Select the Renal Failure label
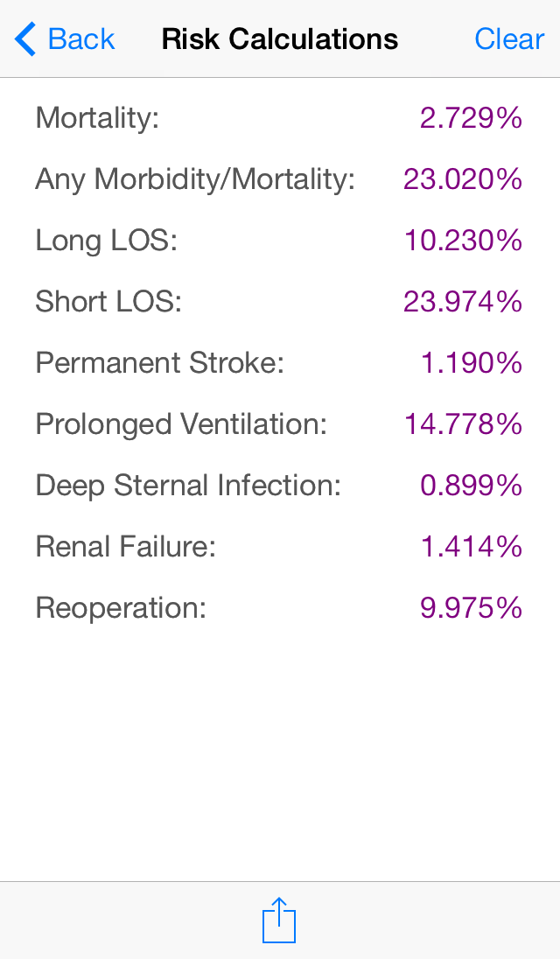The width and height of the screenshot is (560, 959). [x=125, y=546]
